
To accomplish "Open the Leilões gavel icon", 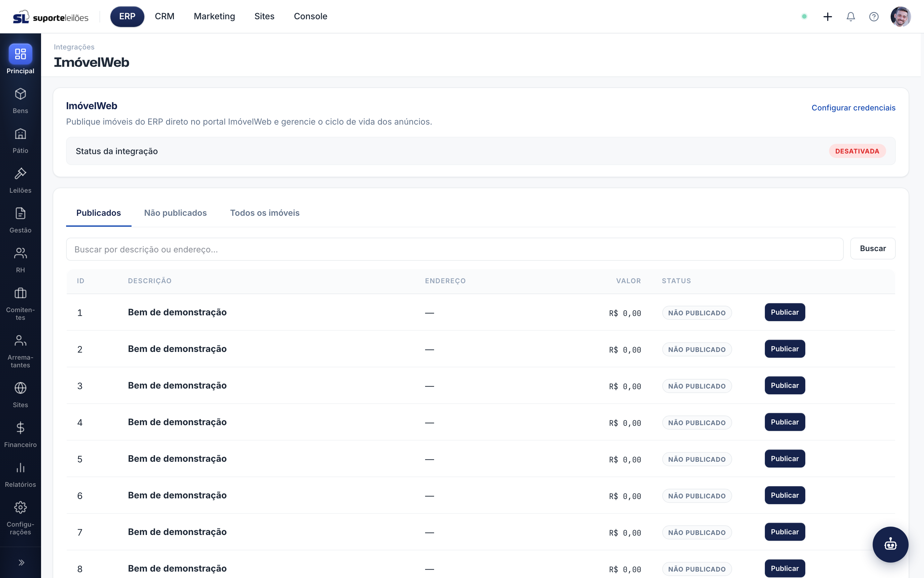I will point(20,173).
